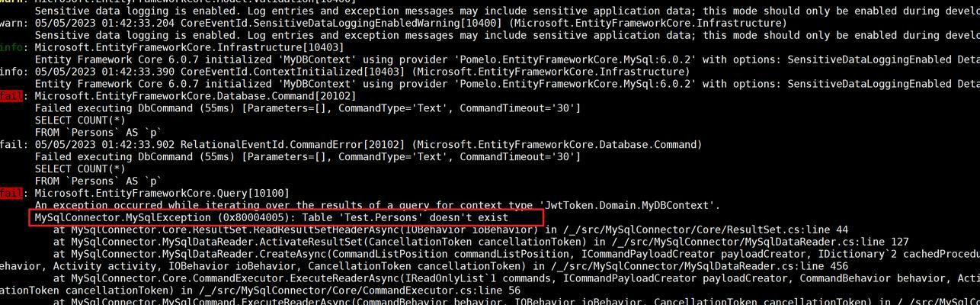Screen dimensions: 980x305
Task: Click the 'fail: 05/05/2023 01:42:33.902' timestamp line
Action: point(351,145)
